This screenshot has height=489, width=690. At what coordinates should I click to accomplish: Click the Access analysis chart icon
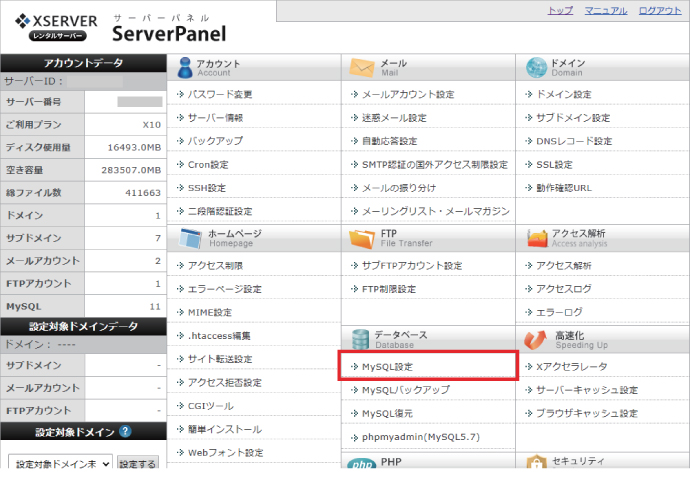[535, 238]
